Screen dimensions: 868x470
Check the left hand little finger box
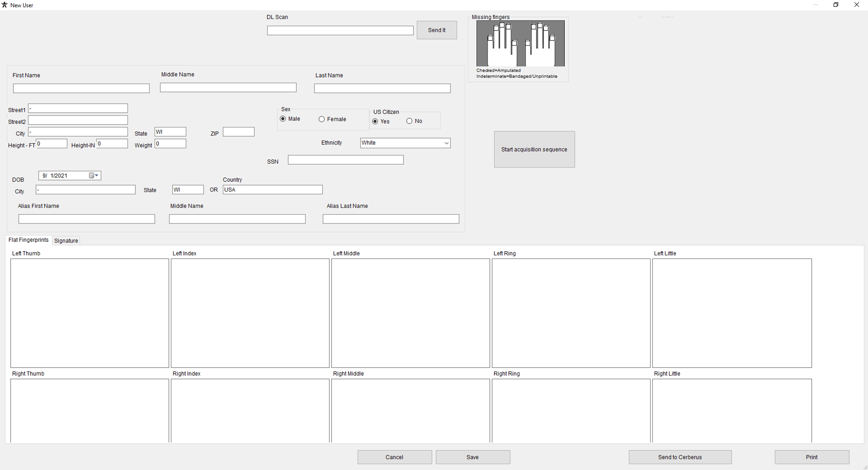coord(490,38)
